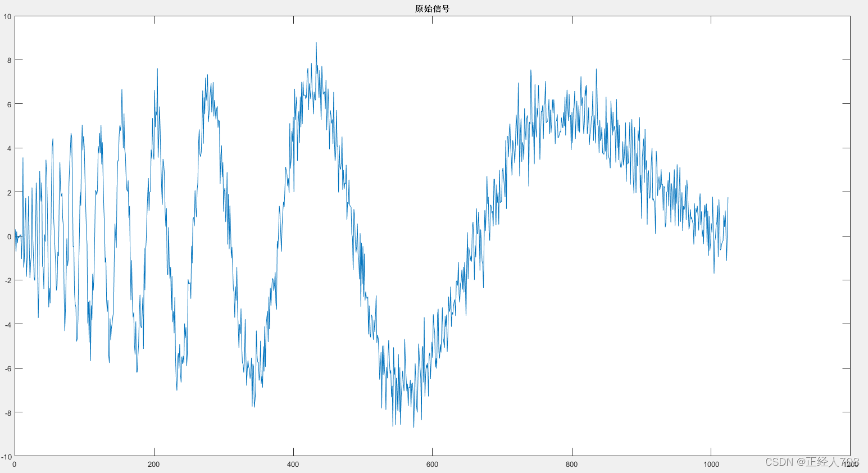This screenshot has height=473, width=868.
Task: Select the y-axis tick label 6
Action: pos(9,104)
